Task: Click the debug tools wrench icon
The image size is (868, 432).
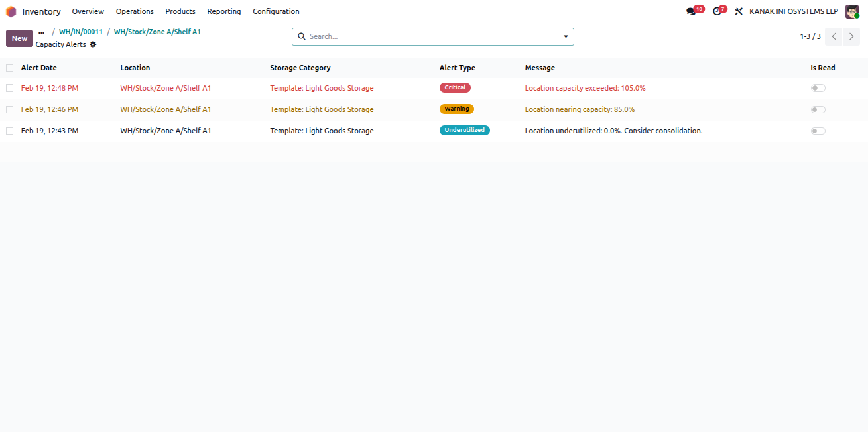Action: click(739, 11)
